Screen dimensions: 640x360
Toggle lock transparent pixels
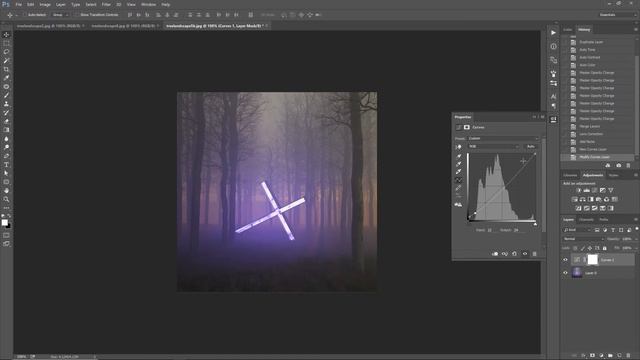coord(575,248)
